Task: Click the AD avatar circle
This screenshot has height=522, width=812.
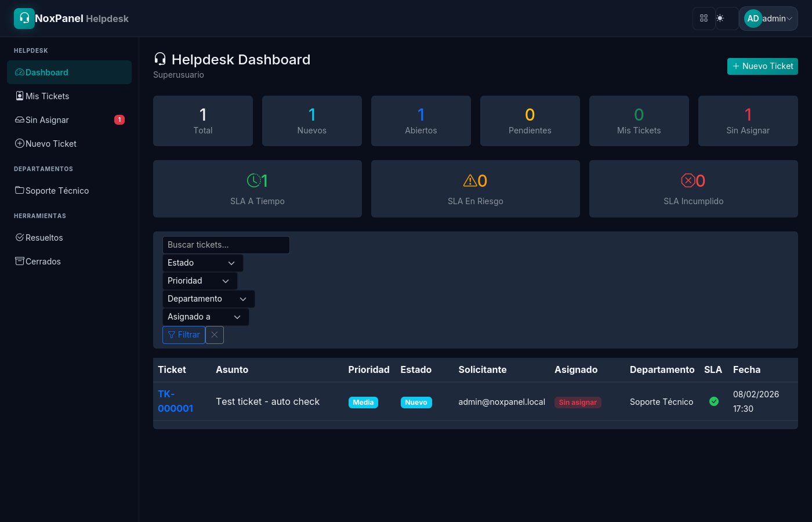Action: (753, 19)
